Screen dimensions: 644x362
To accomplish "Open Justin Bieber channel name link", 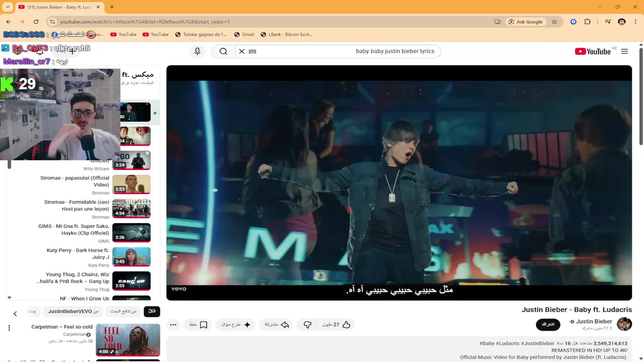I will pyautogui.click(x=594, y=321).
